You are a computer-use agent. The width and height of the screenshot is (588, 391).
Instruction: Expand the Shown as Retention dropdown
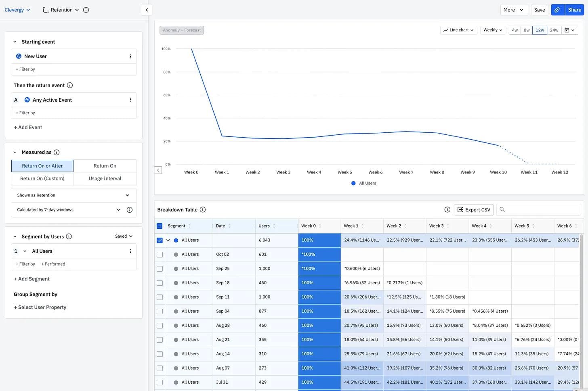pyautogui.click(x=73, y=195)
